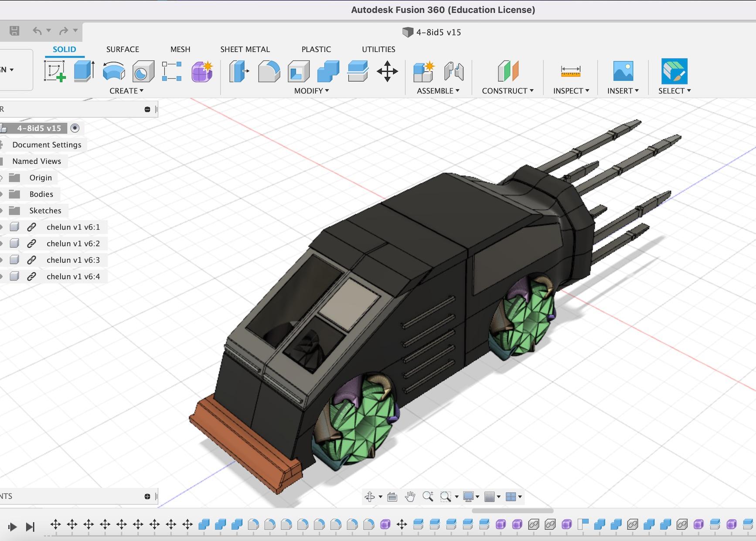Open the redo history dropdown arrow

(x=75, y=30)
